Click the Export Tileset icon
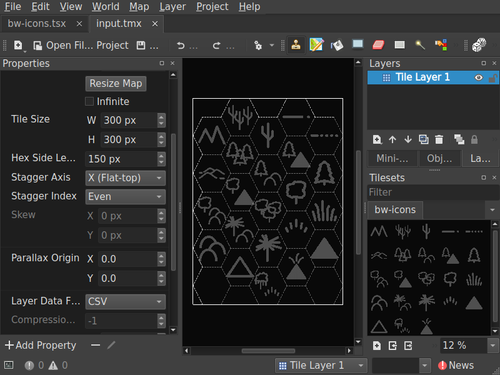 (408, 346)
